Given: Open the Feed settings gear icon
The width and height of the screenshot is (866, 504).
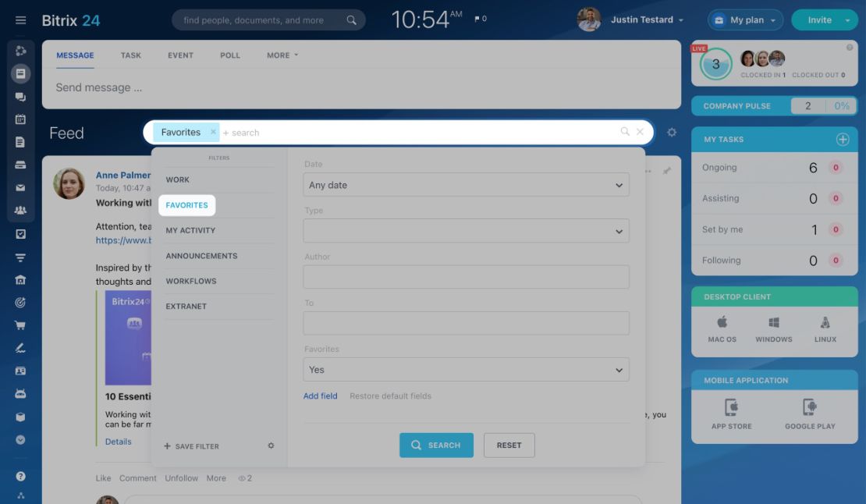Looking at the screenshot, I should pos(672,133).
